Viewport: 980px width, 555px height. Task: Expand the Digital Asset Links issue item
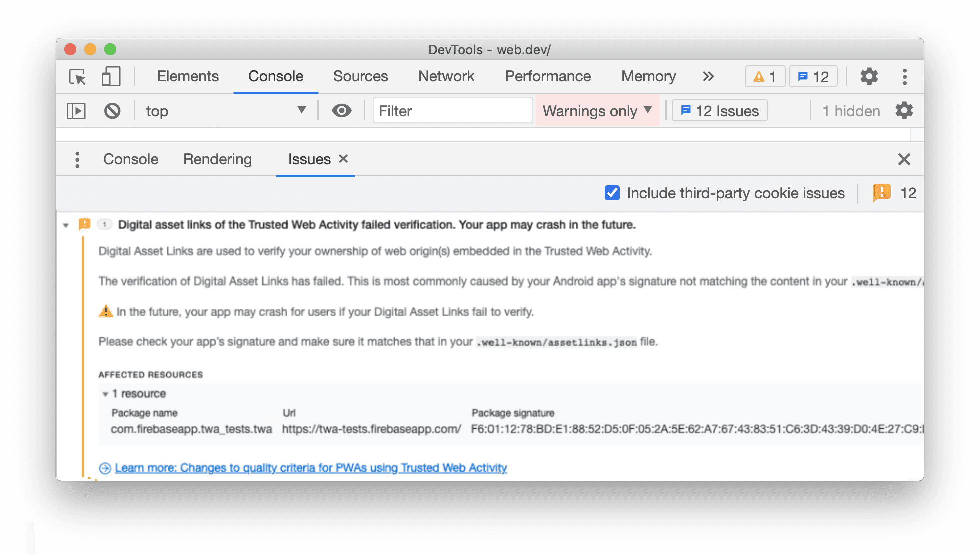pos(66,224)
